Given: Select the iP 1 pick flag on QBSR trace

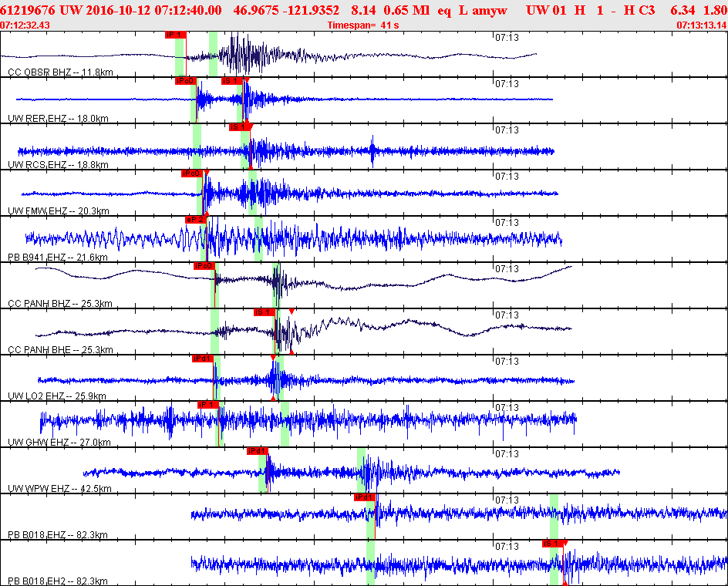Looking at the screenshot, I should (176, 35).
